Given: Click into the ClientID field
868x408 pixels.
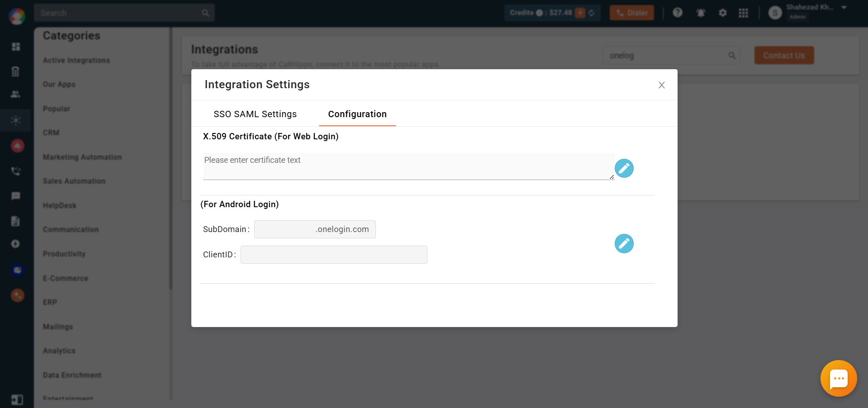Looking at the screenshot, I should click(334, 255).
